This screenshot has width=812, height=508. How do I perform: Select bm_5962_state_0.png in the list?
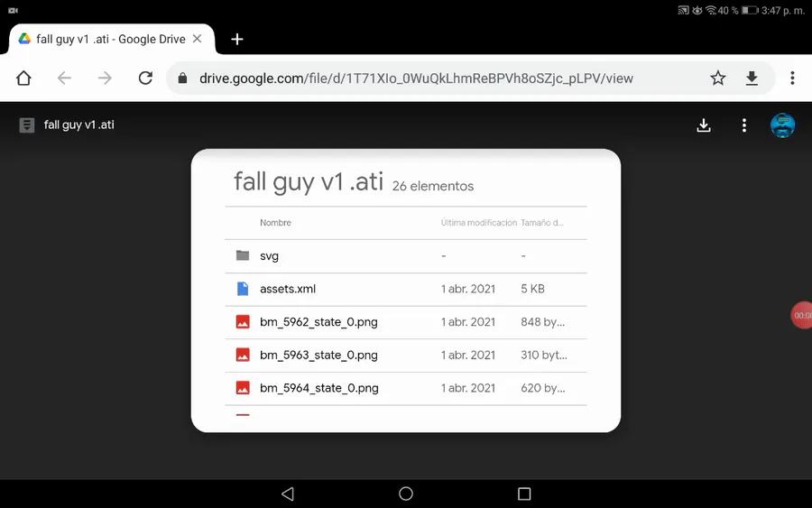click(x=318, y=322)
